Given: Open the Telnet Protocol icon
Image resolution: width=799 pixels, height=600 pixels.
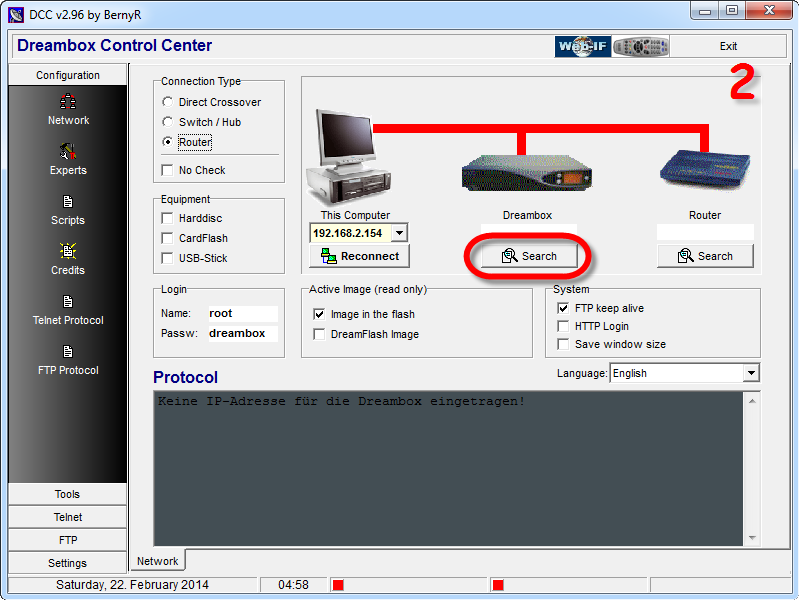Looking at the screenshot, I should tap(68, 302).
